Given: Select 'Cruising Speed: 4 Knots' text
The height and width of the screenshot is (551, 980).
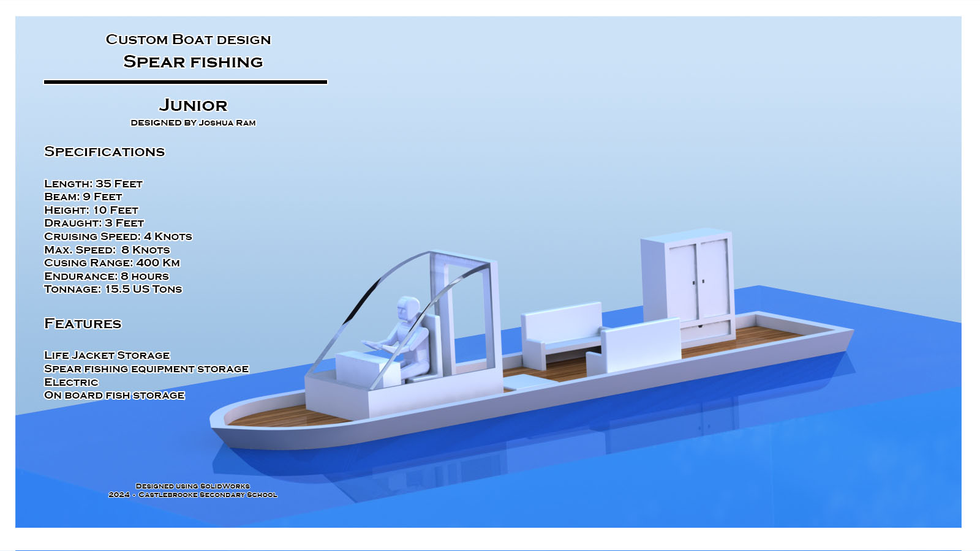Looking at the screenshot, I should (x=118, y=236).
